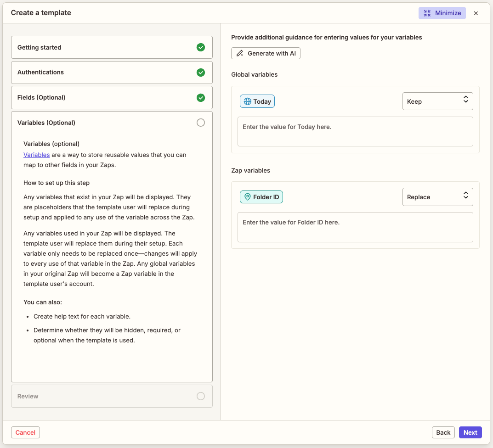
Task: Open the Keep dropdown for the Today variable
Action: point(437,101)
